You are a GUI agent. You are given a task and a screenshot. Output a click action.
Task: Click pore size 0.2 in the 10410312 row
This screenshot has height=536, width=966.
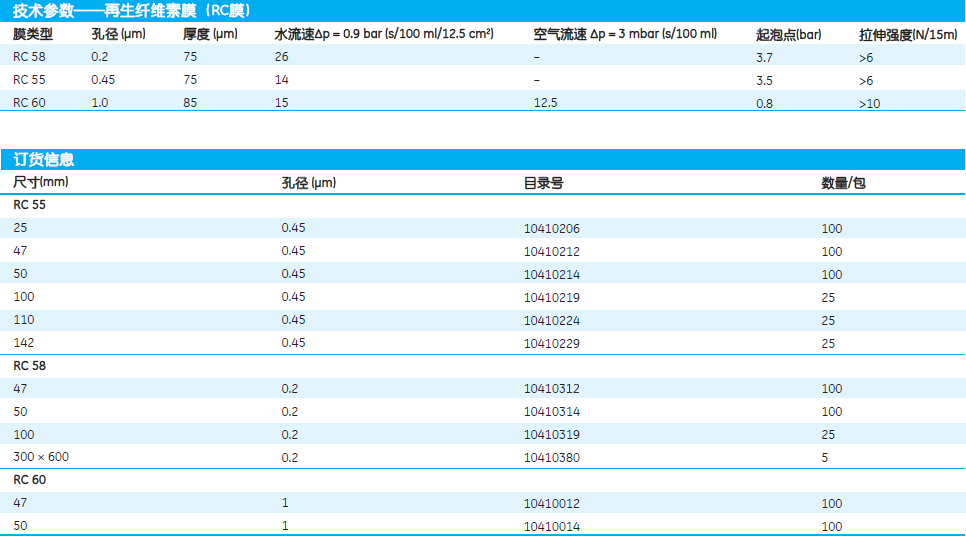[290, 389]
